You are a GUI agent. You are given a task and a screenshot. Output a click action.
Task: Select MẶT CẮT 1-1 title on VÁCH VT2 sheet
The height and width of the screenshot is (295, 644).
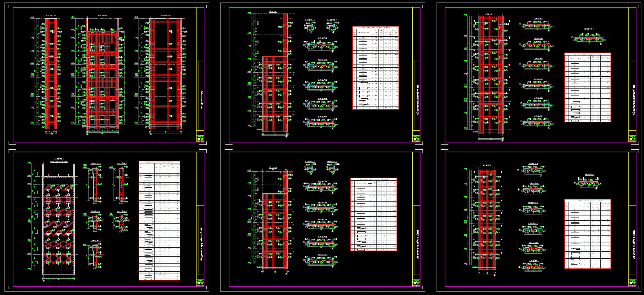[x=322, y=255]
